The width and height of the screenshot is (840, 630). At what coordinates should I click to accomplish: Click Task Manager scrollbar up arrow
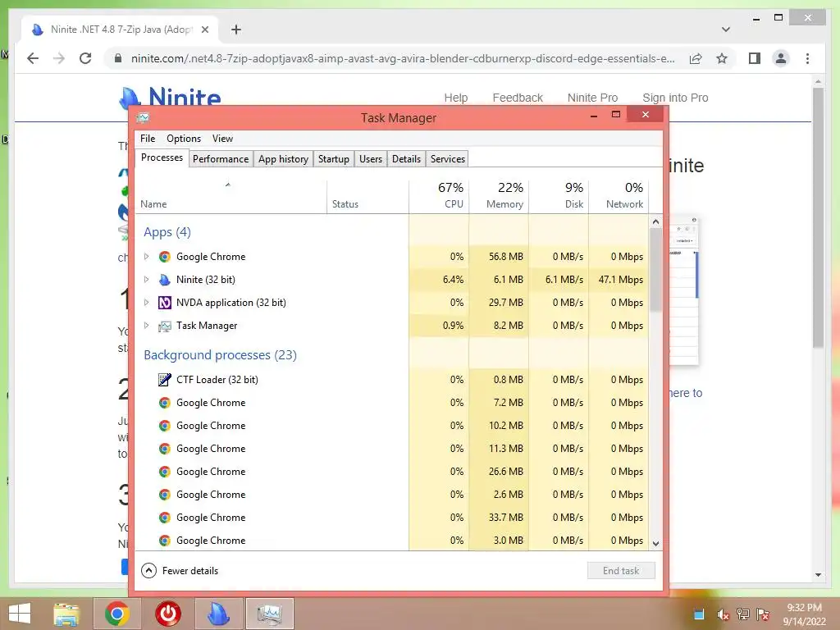[x=655, y=221]
